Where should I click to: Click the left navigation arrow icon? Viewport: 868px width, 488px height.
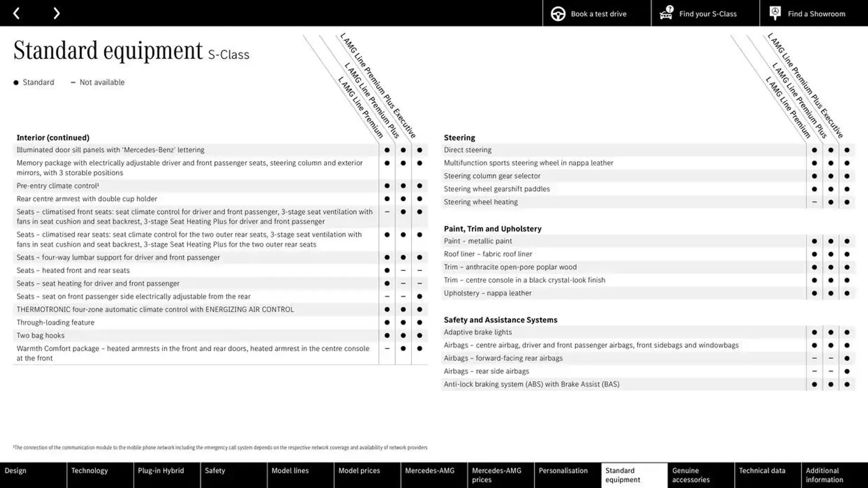tap(16, 13)
